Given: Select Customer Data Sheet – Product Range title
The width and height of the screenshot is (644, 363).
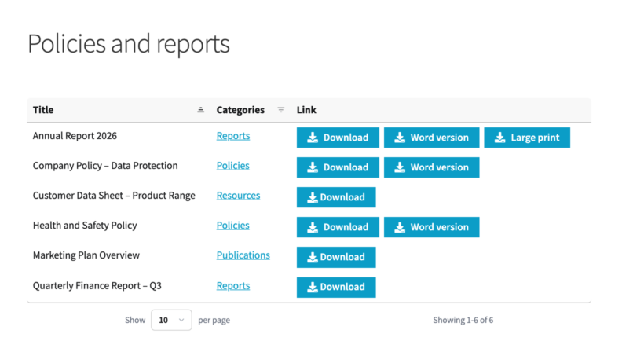Looking at the screenshot, I should [114, 196].
